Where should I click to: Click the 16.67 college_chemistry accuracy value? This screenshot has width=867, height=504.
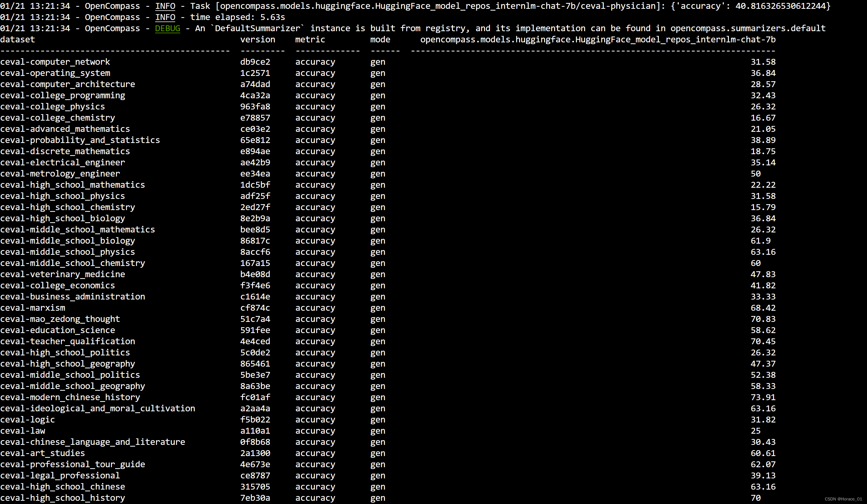click(763, 118)
